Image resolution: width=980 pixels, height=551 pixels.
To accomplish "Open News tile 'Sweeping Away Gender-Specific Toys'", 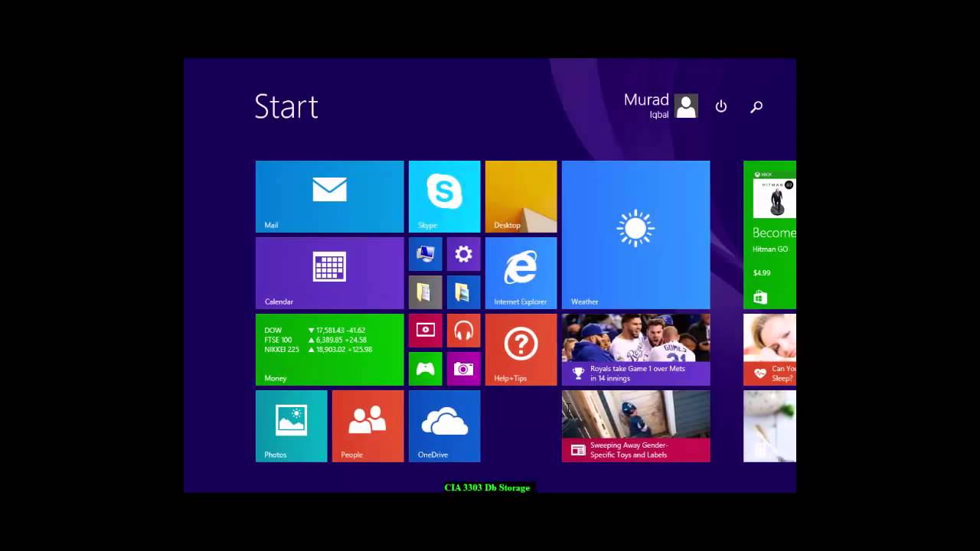I will (x=635, y=426).
